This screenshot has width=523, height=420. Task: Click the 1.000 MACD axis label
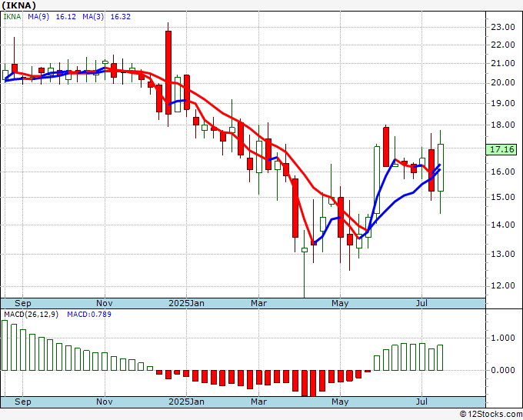503,338
